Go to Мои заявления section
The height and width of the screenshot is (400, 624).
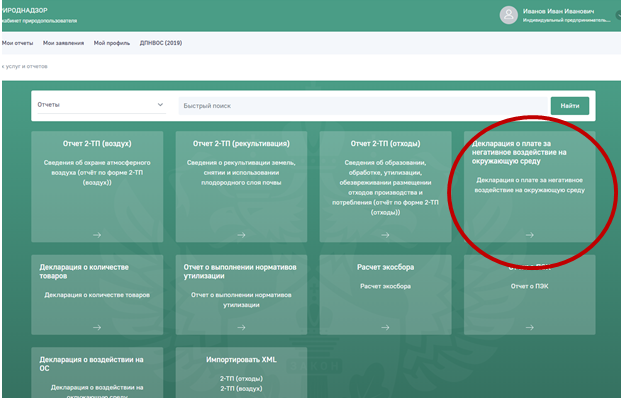(62, 43)
